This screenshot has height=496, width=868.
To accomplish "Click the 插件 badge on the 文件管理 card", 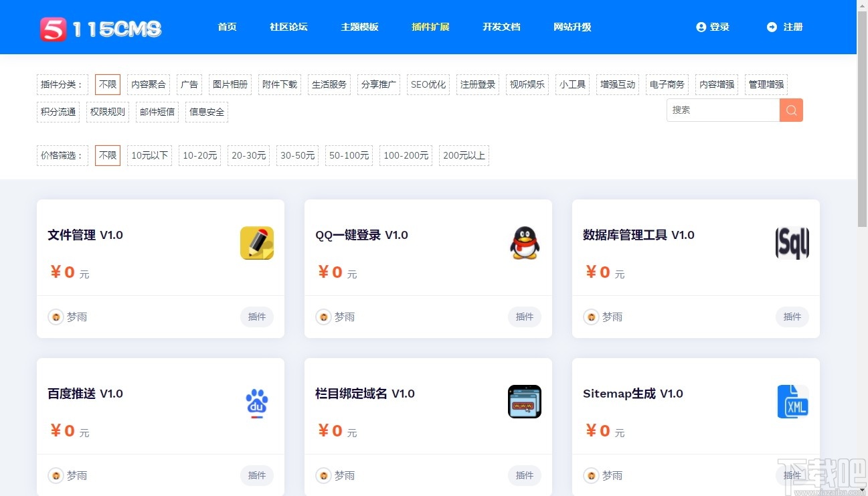I will 257,317.
